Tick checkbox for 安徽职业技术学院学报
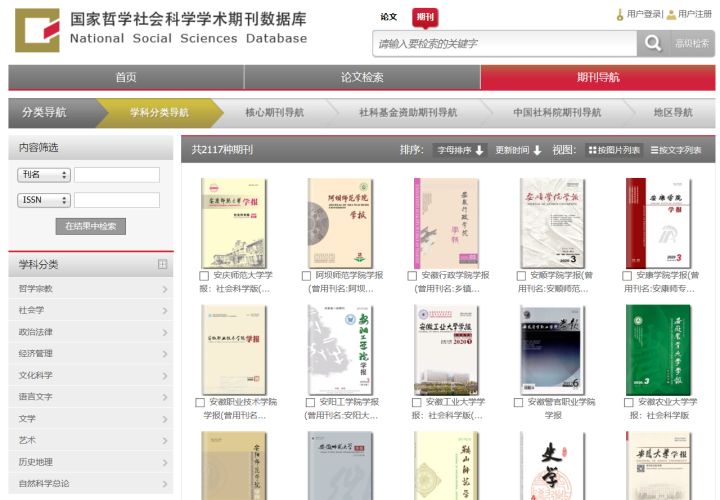 [x=200, y=402]
